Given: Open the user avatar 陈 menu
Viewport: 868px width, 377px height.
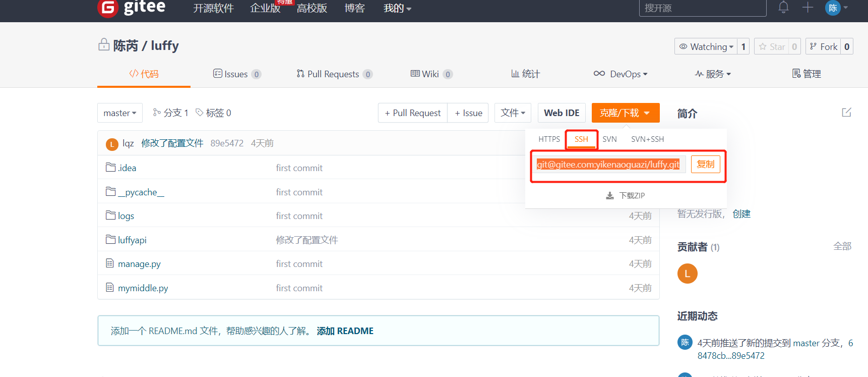Looking at the screenshot, I should (833, 8).
